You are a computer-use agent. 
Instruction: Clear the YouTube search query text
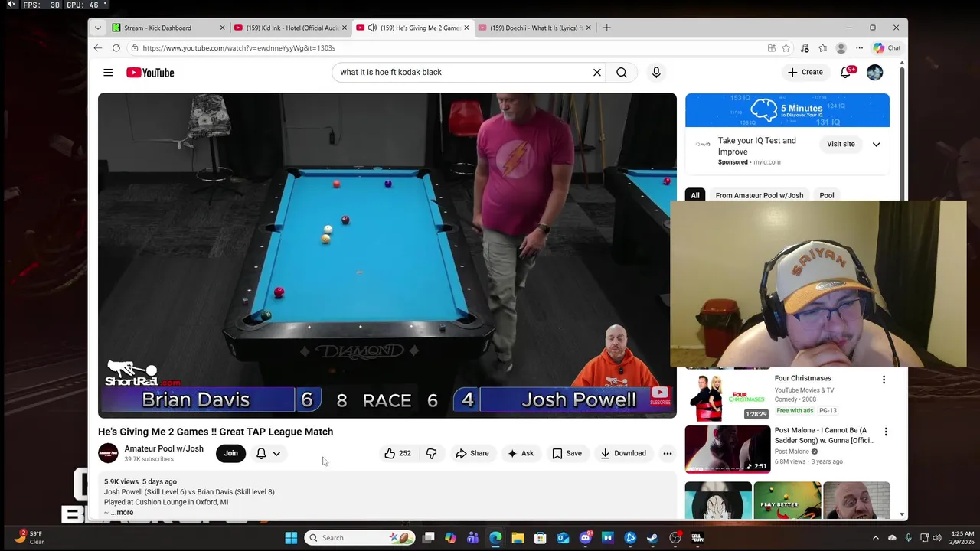[x=597, y=73]
